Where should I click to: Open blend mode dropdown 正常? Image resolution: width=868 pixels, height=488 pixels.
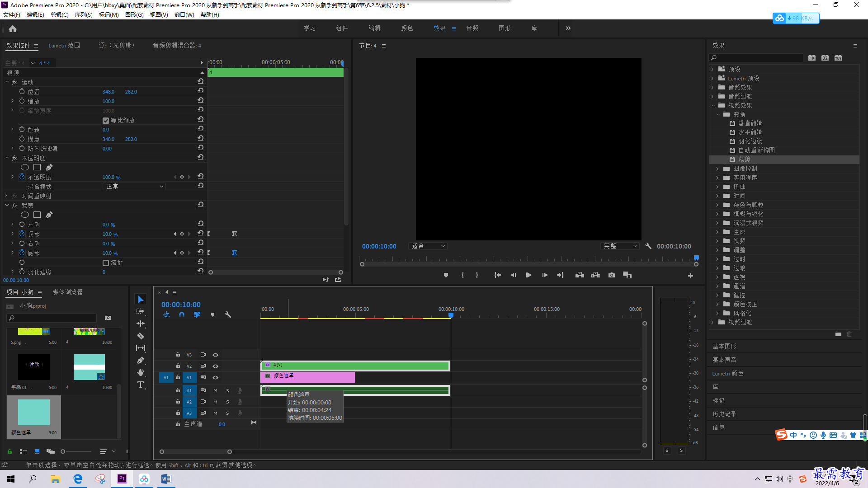tap(134, 186)
